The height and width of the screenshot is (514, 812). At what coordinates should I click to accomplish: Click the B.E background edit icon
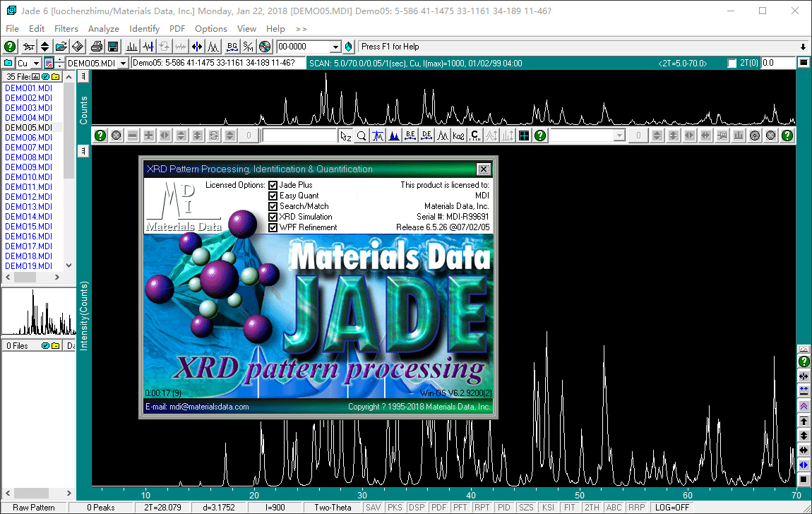(410, 136)
